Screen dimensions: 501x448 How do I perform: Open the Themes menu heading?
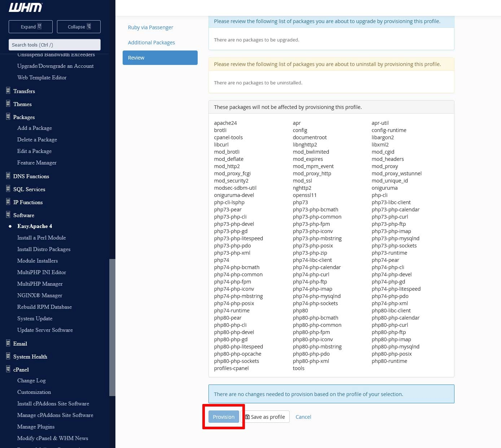(22, 104)
